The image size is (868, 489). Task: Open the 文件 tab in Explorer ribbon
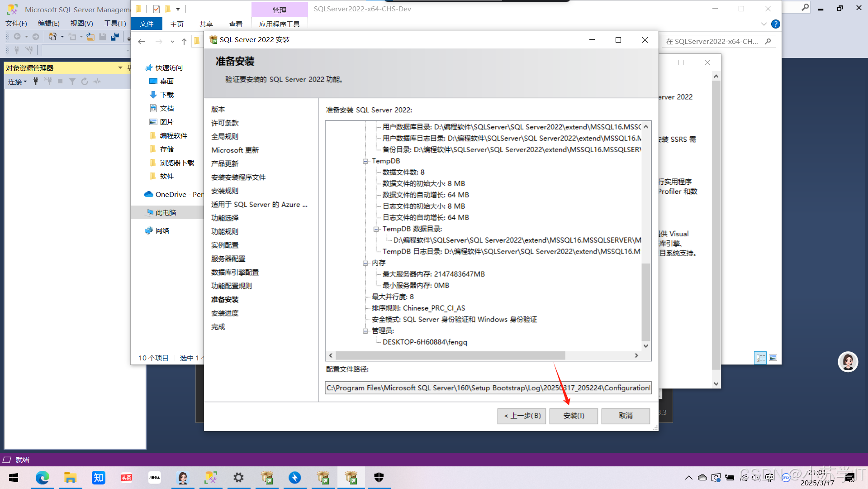(147, 24)
